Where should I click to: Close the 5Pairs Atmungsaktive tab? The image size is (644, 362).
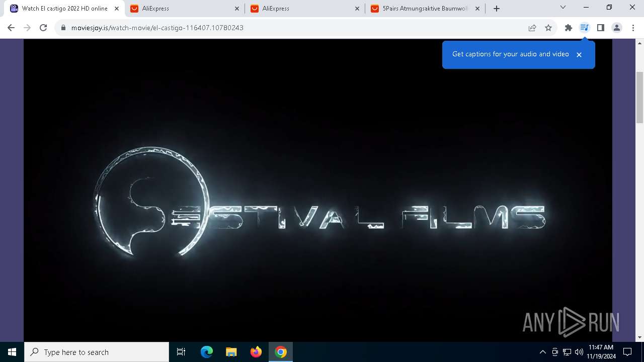pyautogui.click(x=477, y=9)
